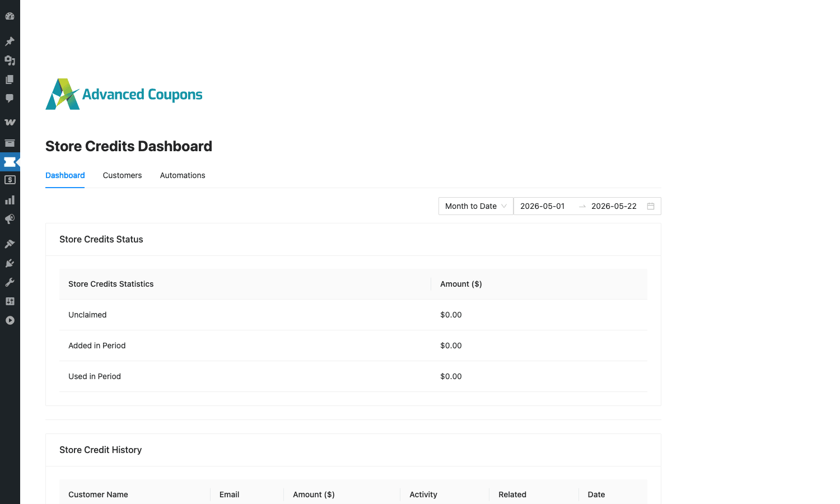Image resolution: width=840 pixels, height=504 pixels.
Task: Open Tools via the wrench icon
Action: tap(10, 282)
